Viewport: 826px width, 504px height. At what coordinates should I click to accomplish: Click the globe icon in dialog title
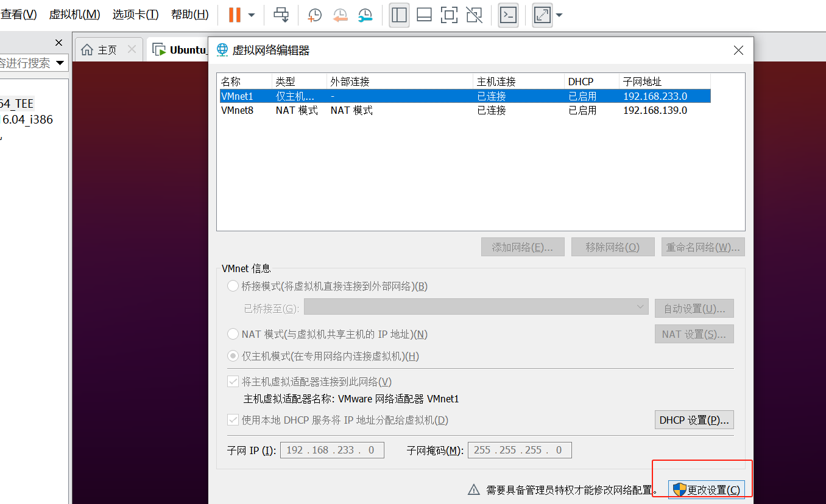[x=222, y=50]
